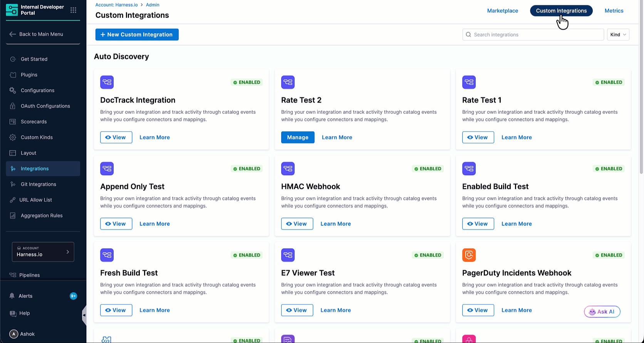This screenshot has width=644, height=343.
Task: Click Learn More on Append Only Test
Action: tap(154, 224)
